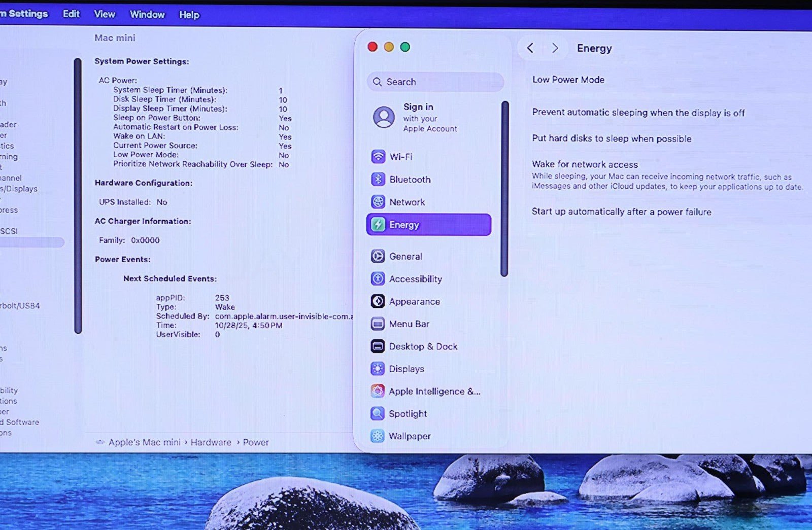
Task: Click the Spotlight magnifier icon
Action: pyautogui.click(x=378, y=414)
